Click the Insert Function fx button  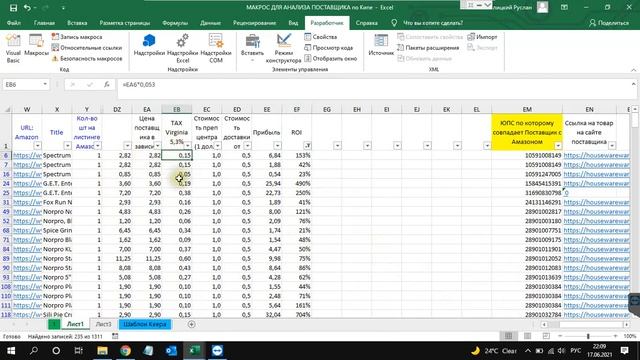107,84
